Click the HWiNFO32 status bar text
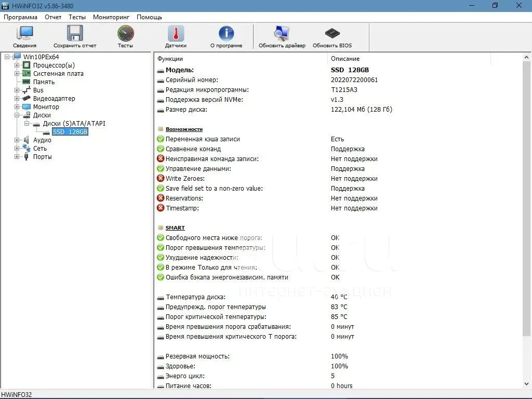Viewport: 532px width, 399px height. click(16, 395)
